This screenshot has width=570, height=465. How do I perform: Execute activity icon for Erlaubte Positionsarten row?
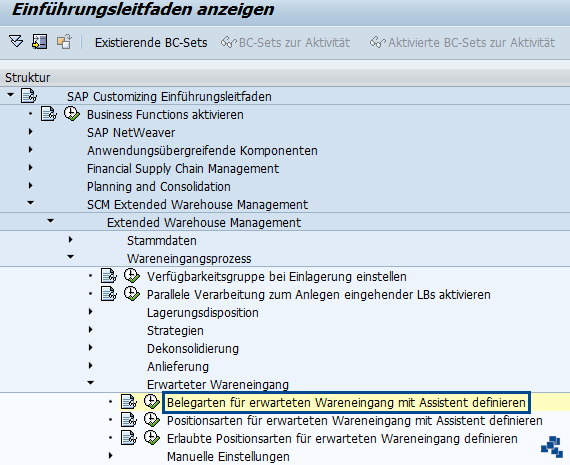(x=152, y=438)
